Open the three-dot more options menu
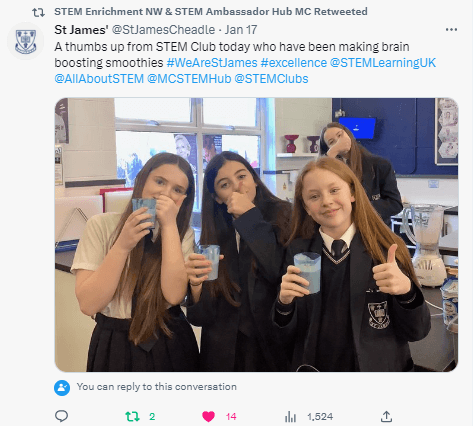 451,30
